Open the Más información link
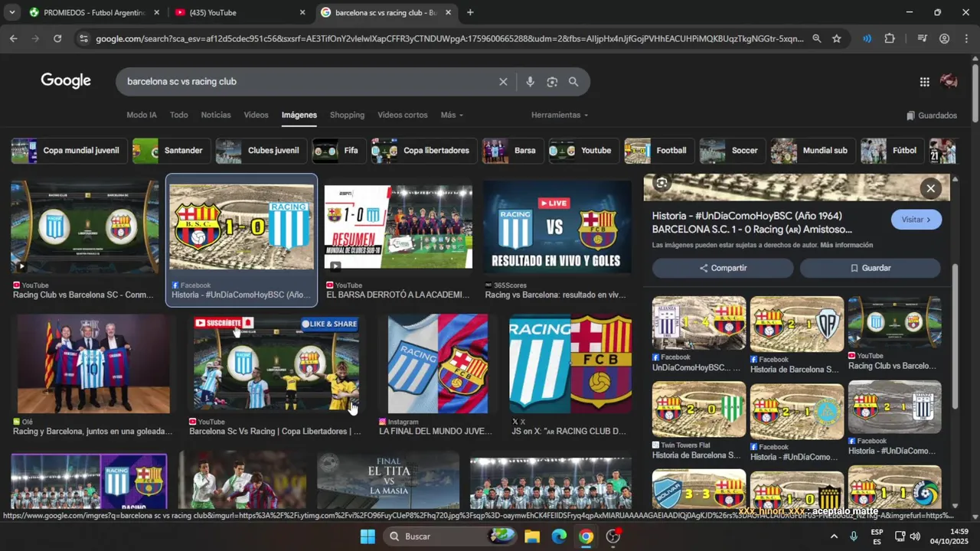This screenshot has height=551, width=980. coord(847,245)
